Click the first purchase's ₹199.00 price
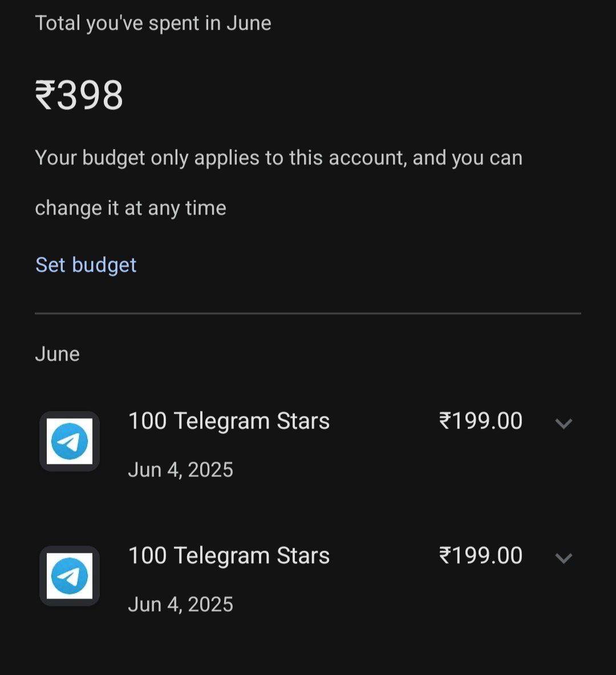 point(480,421)
